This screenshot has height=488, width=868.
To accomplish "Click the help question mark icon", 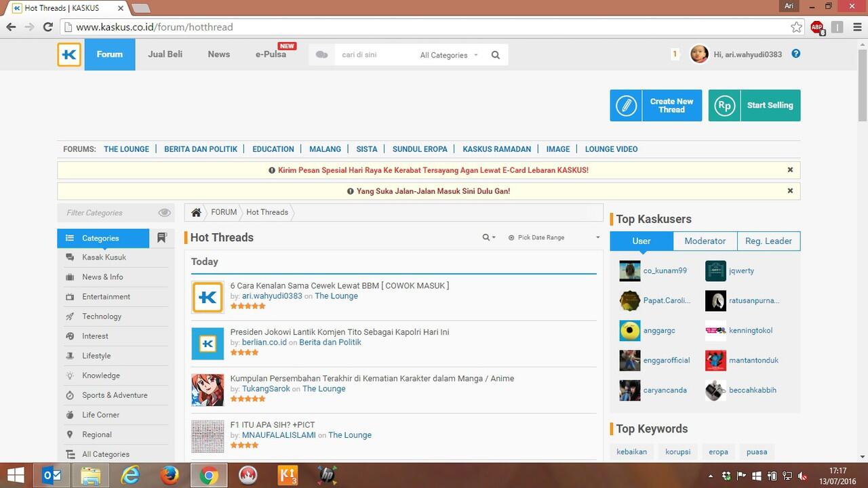I will click(x=796, y=54).
